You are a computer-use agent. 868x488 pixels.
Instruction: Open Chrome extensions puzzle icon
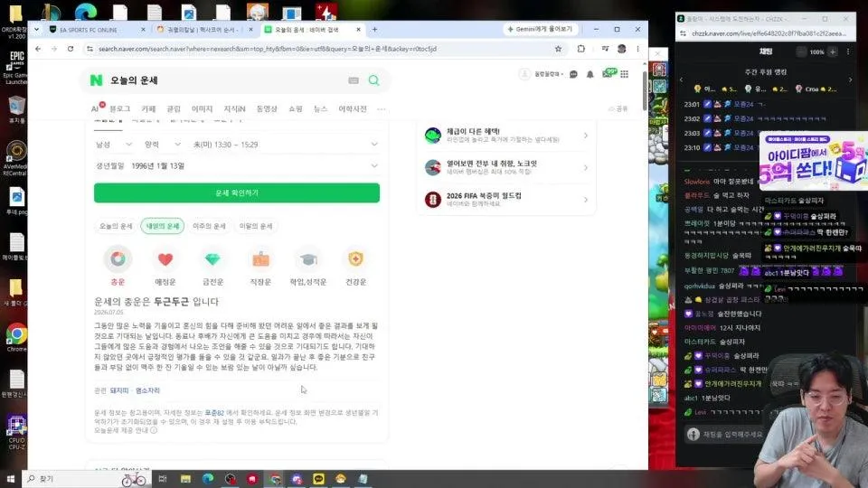[581, 49]
